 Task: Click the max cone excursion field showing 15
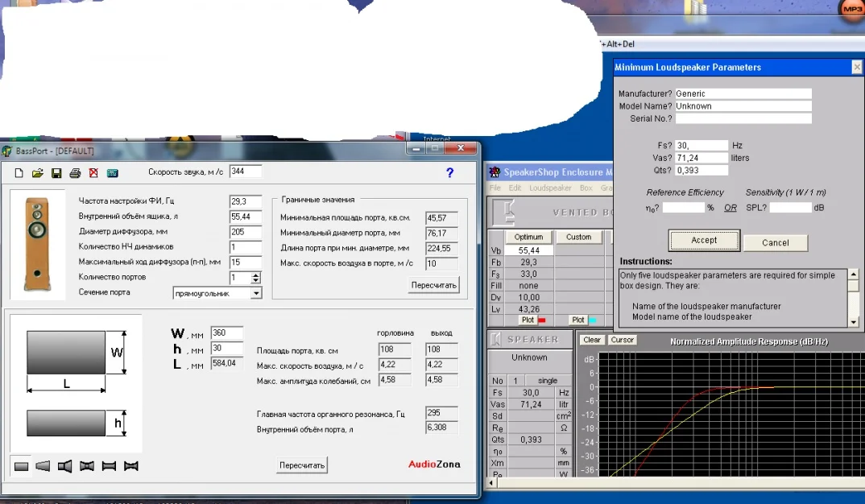pyautogui.click(x=246, y=262)
